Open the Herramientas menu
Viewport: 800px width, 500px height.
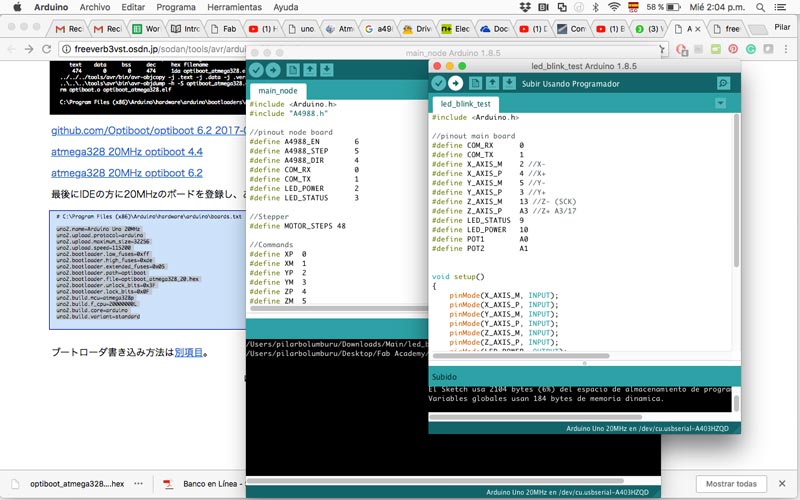pyautogui.click(x=235, y=7)
